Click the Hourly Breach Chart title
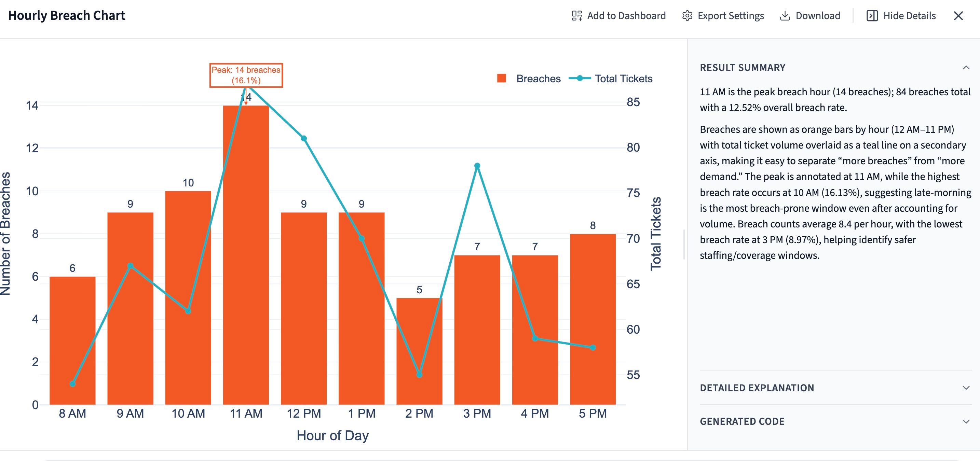980x461 pixels. click(x=67, y=15)
